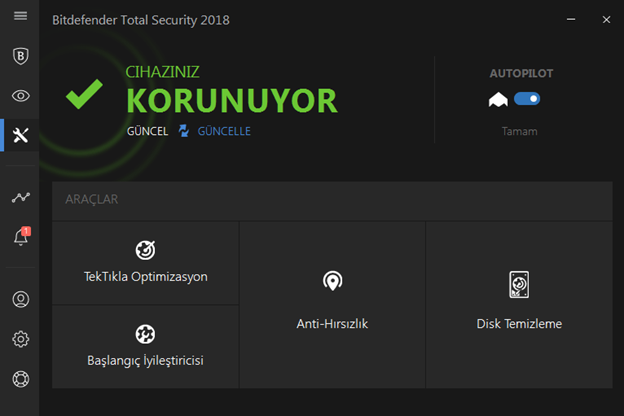Viewport: 624px width, 416px height.
Task: Click the Autopilot wolf icon
Action: pos(498,99)
